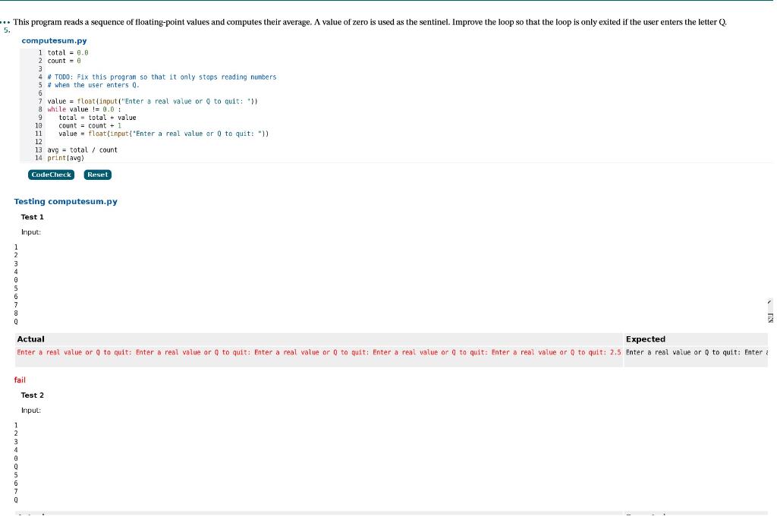Click the TODO comment on line 4
777x532 pixels.
click(162, 77)
